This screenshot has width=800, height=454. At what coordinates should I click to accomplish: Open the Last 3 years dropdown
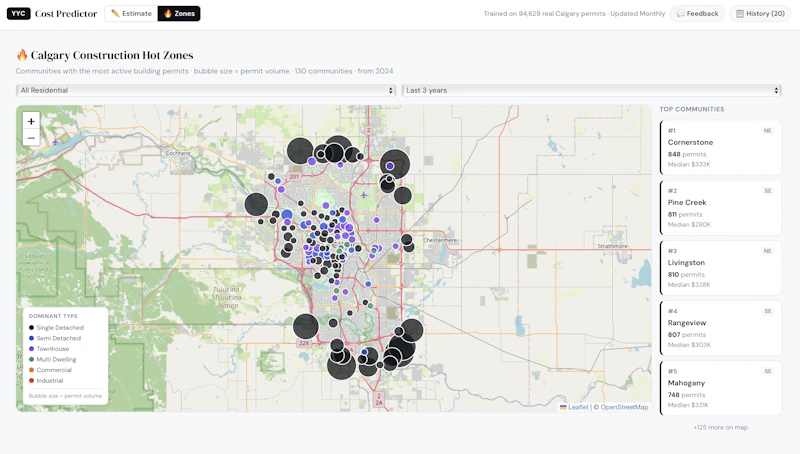591,90
